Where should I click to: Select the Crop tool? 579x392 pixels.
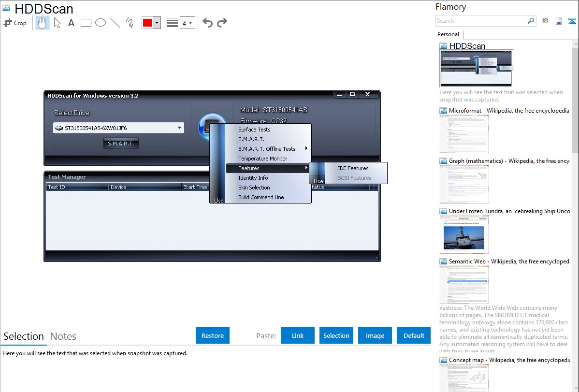pos(15,23)
